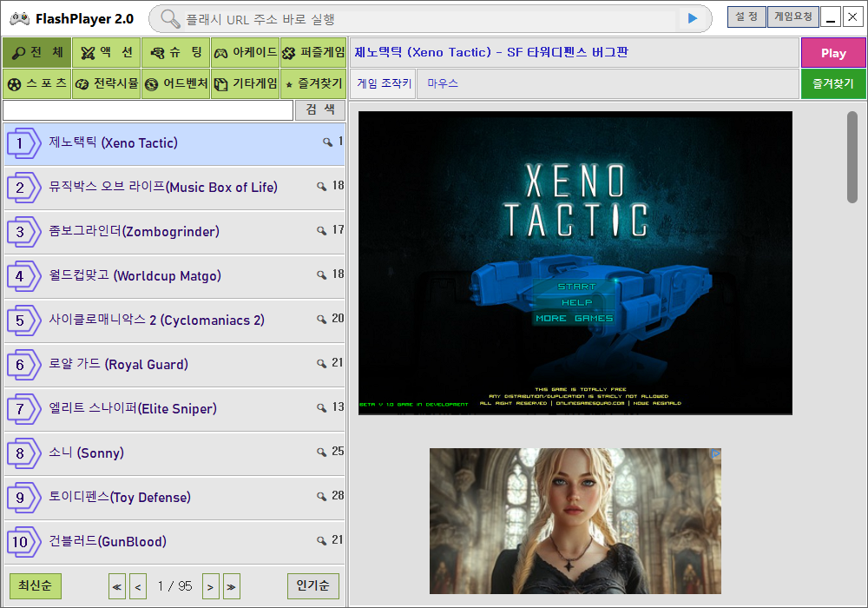Click the ad info triangle icon

(715, 454)
